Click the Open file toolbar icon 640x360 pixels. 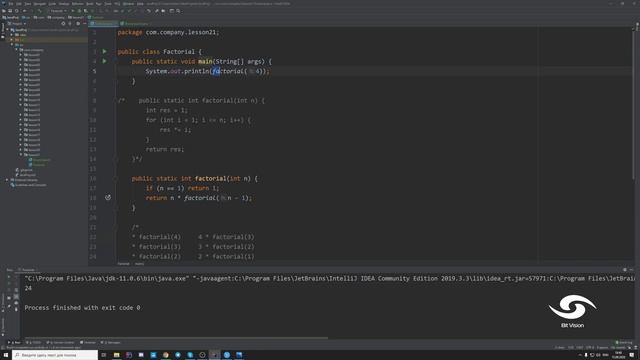point(4,11)
